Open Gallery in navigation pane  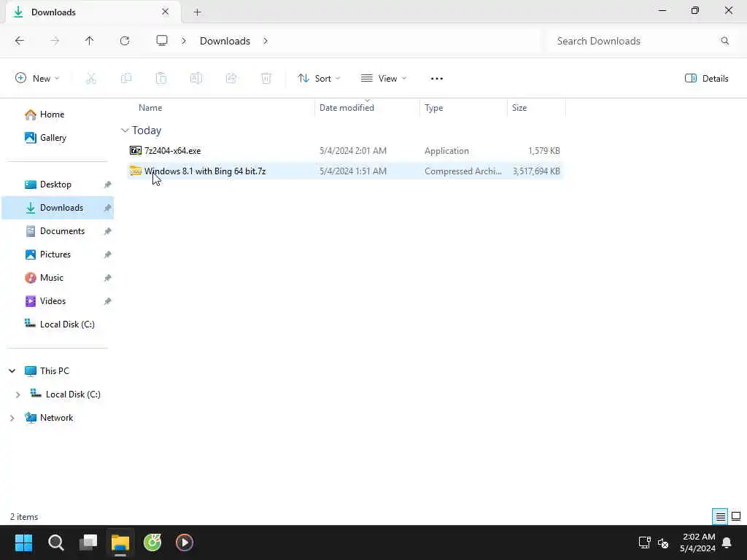[x=53, y=138]
